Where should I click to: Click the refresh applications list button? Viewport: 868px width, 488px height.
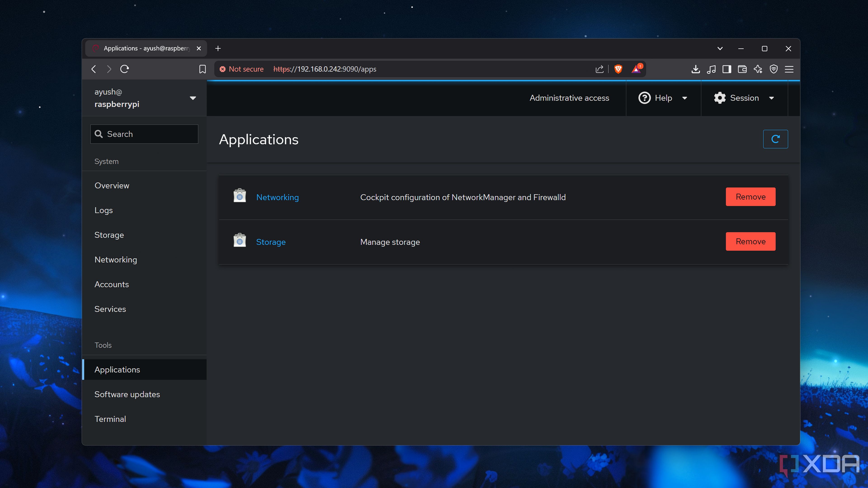click(x=775, y=139)
